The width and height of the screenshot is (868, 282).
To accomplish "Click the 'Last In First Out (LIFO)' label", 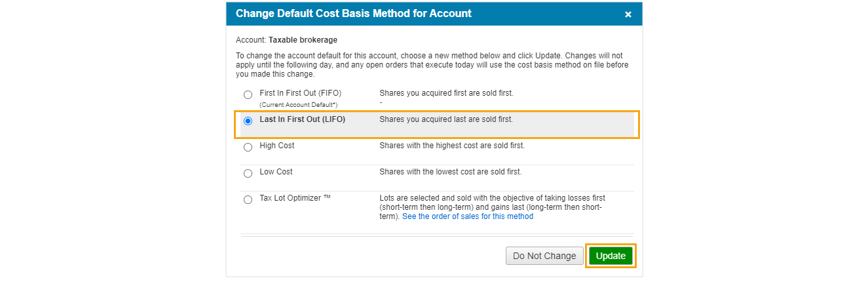I will pyautogui.click(x=302, y=119).
